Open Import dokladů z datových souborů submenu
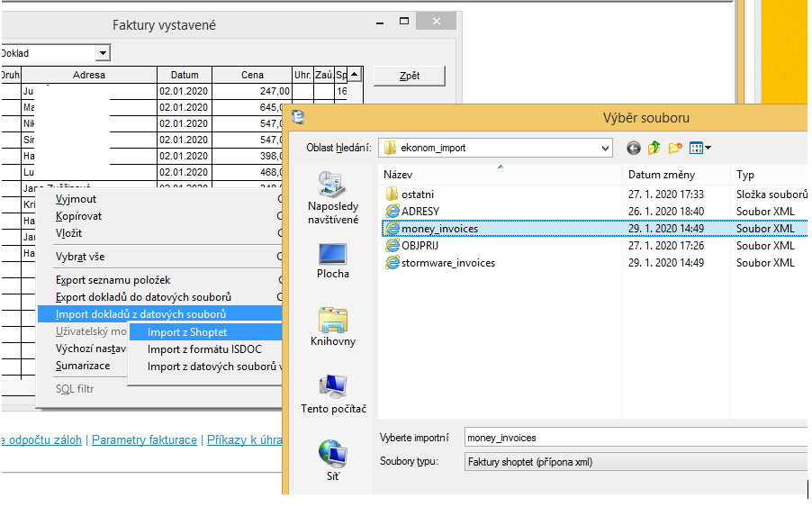The image size is (812, 507). tap(160, 314)
